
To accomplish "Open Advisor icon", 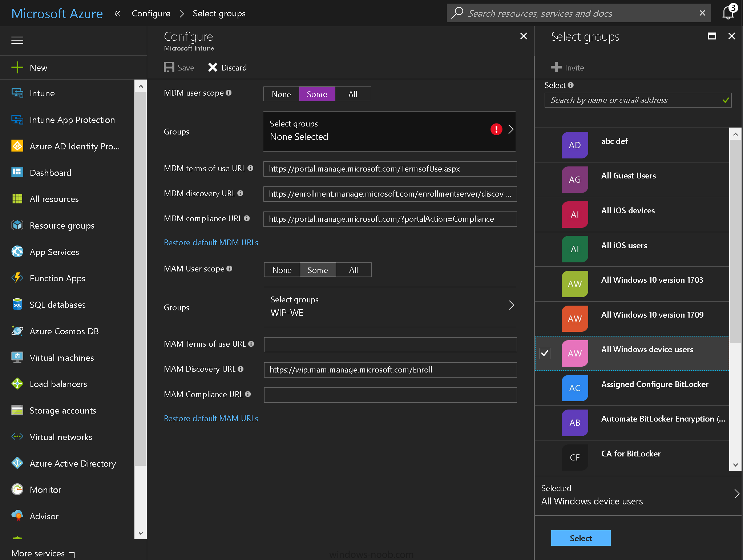I will [x=17, y=516].
